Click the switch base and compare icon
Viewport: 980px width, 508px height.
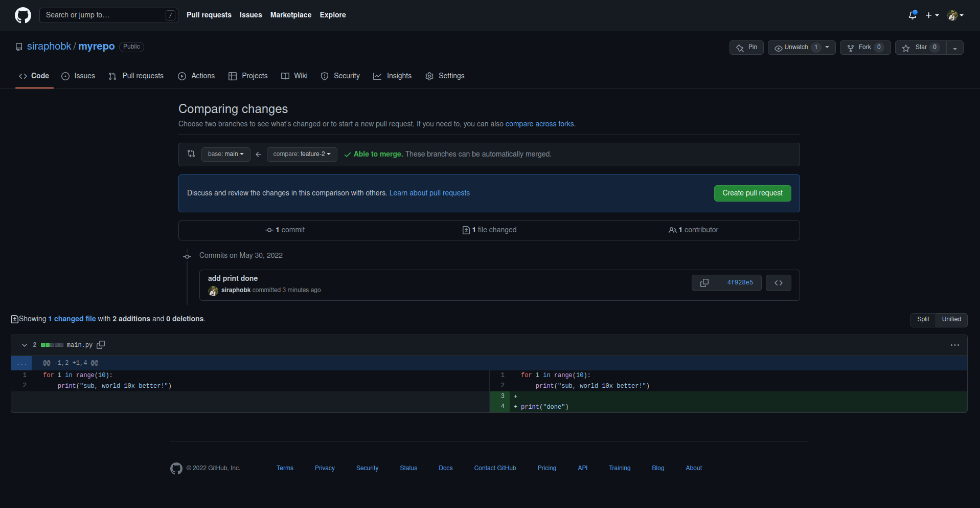coord(191,154)
